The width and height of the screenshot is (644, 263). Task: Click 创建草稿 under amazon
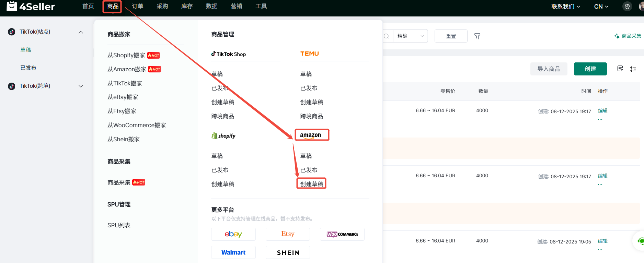312,184
